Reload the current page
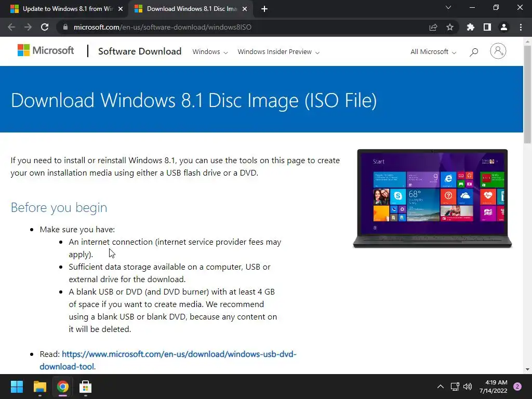532x399 pixels. (x=45, y=27)
